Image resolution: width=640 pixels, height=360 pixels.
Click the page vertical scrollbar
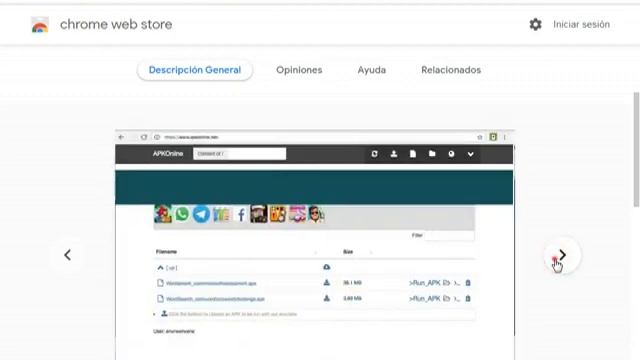[x=636, y=149]
